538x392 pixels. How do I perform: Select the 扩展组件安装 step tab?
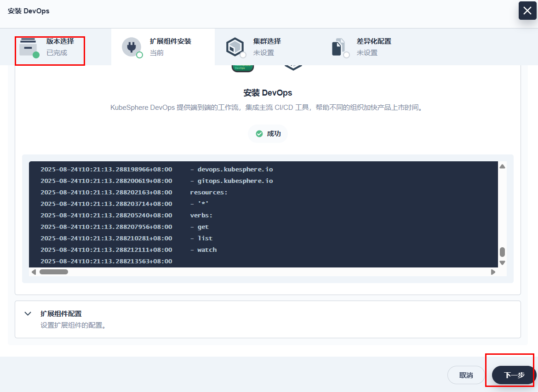coord(163,47)
